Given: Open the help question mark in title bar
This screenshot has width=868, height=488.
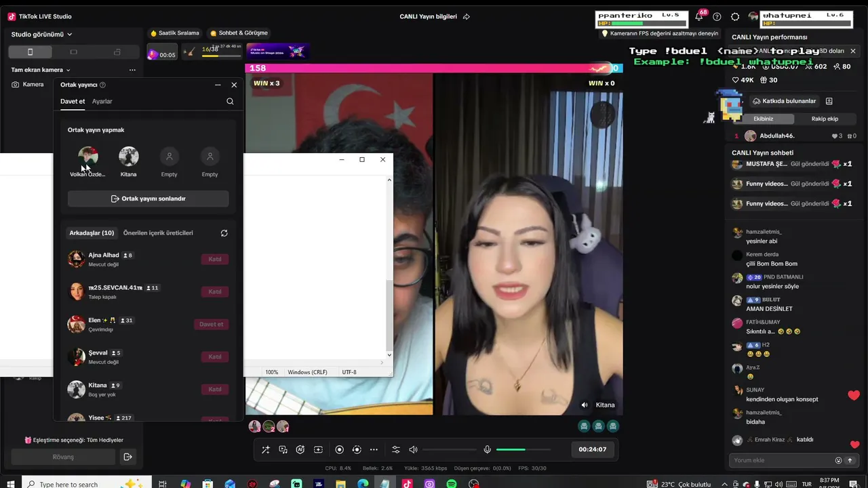Looking at the screenshot, I should (717, 16).
